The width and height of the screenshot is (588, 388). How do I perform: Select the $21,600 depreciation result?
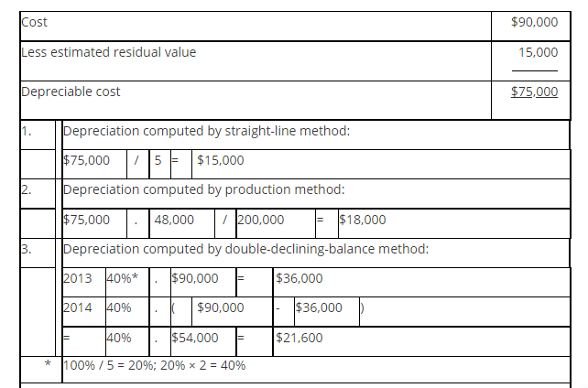[x=299, y=338]
